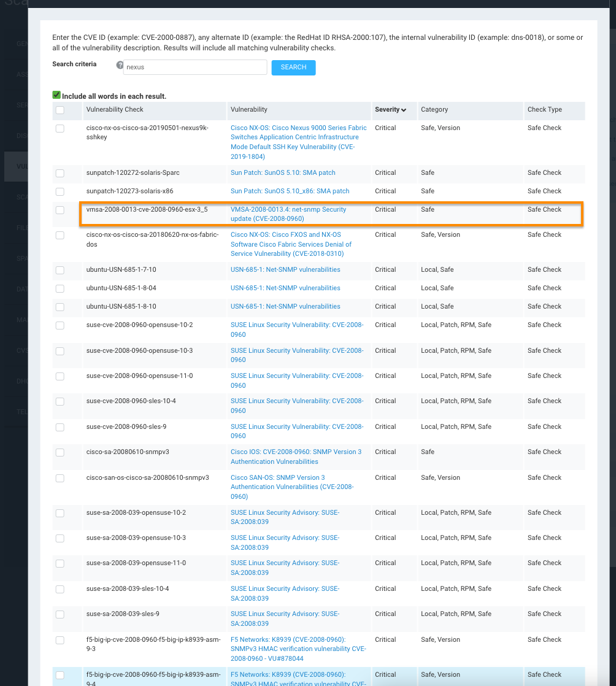Click the text suse-sa-2008-039-opensuse-10-3

pyautogui.click(x=136, y=538)
